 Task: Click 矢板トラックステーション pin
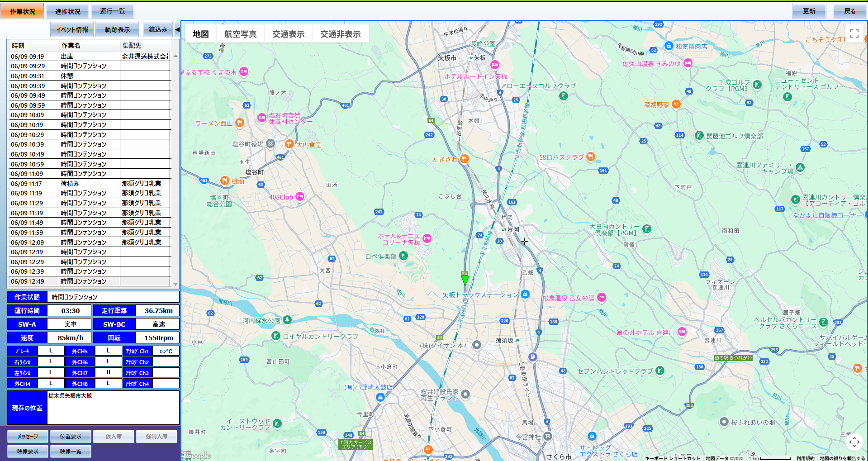point(525,294)
